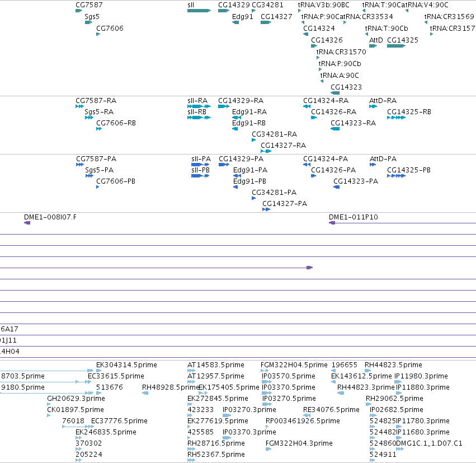Select the CG14326-PA CDS label

(333, 170)
